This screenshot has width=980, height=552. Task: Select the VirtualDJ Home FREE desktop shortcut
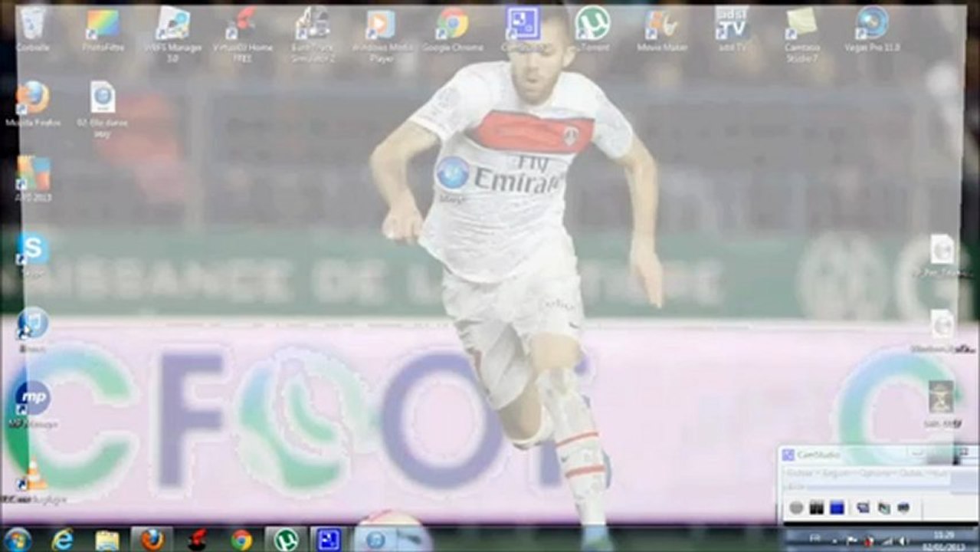242,34
